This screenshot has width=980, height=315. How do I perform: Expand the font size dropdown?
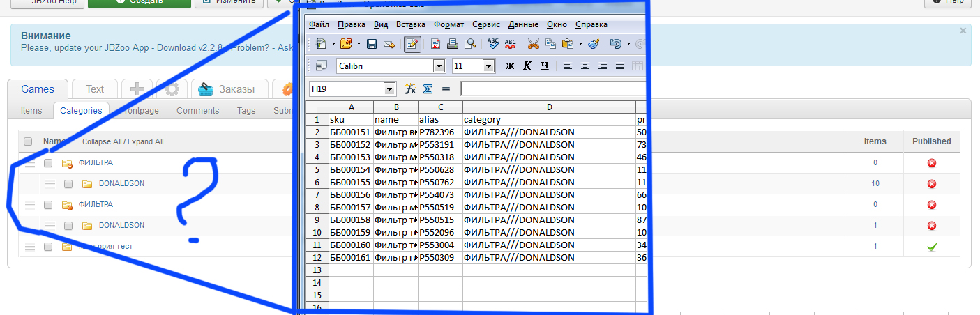point(488,66)
